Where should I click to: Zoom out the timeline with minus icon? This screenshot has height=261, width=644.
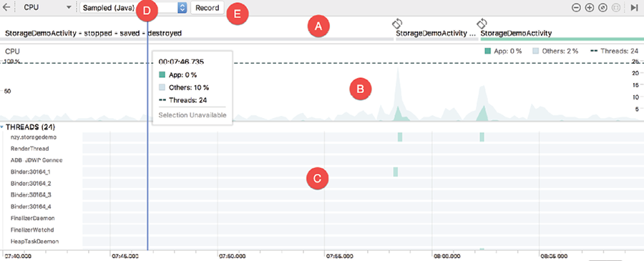[x=576, y=8]
